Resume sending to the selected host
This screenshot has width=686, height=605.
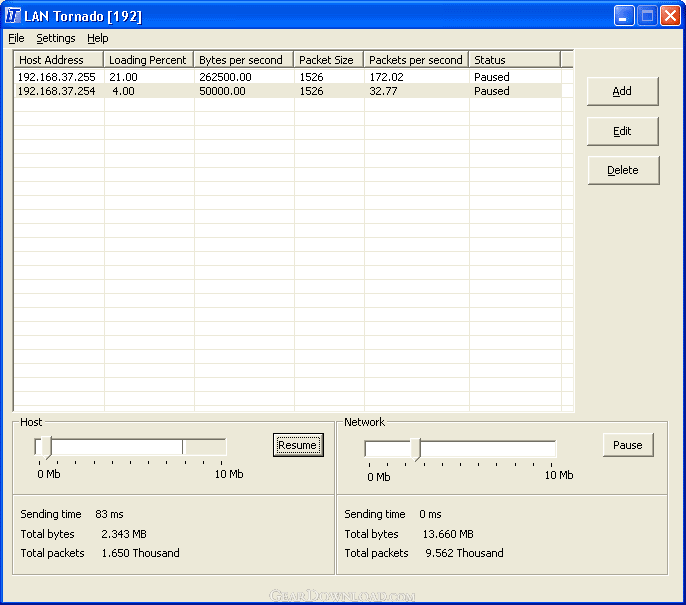(298, 445)
